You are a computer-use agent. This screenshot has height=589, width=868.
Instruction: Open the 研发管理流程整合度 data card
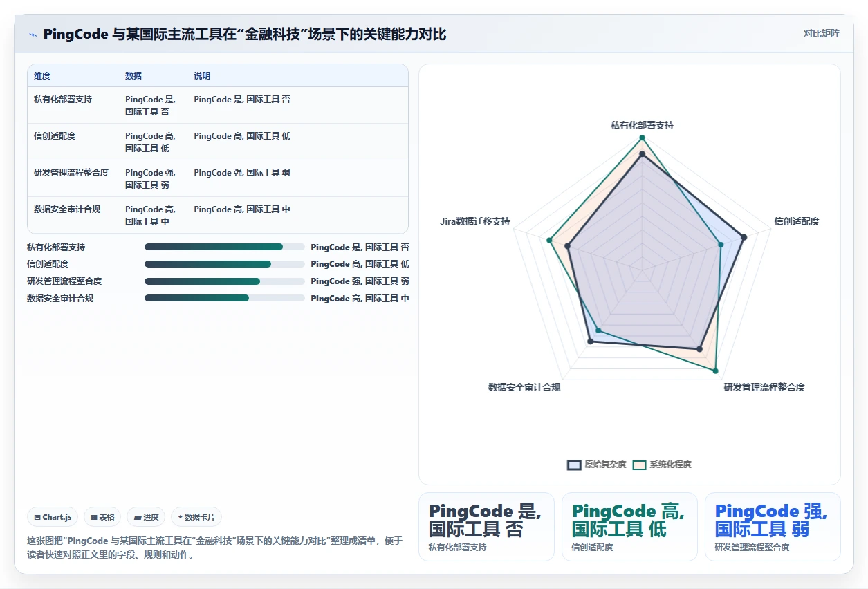[773, 527]
